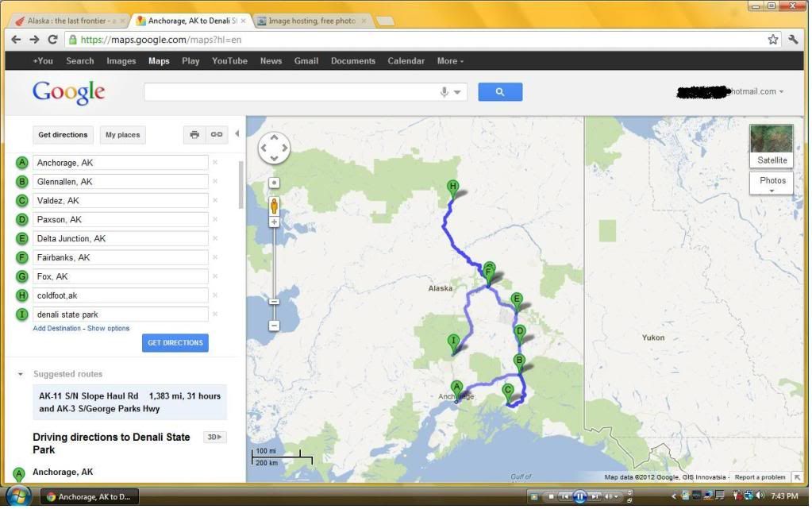Open Images from the Google bar

(x=121, y=60)
